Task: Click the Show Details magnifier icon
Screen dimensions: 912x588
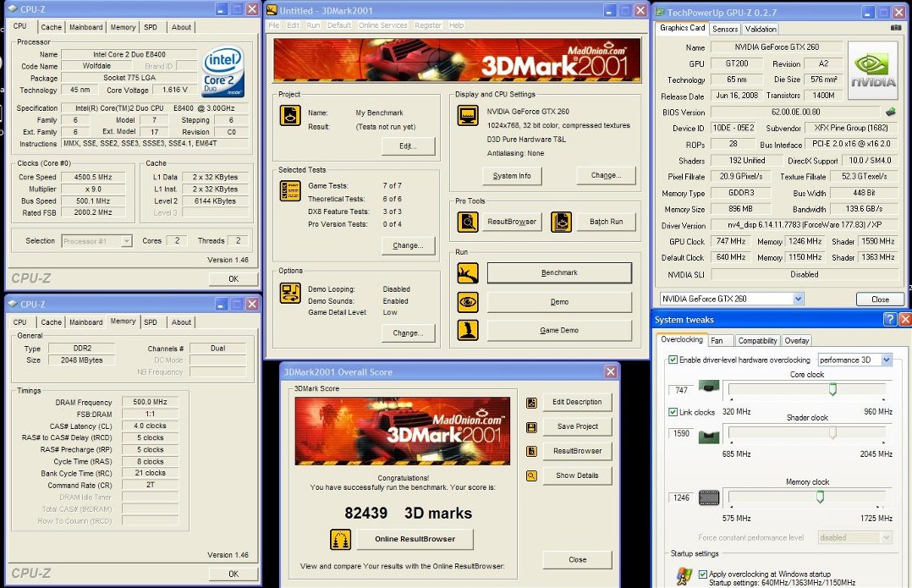Action: tap(531, 475)
